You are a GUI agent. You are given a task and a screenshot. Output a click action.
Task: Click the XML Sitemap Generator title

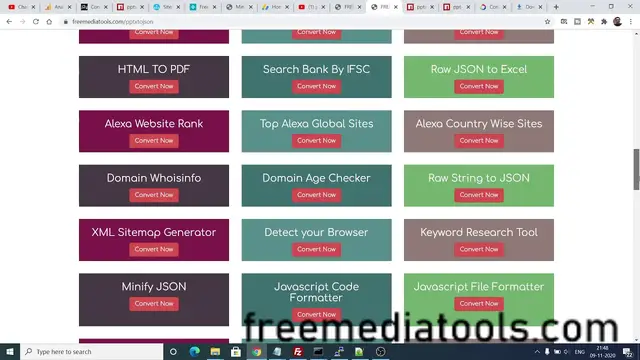(x=154, y=232)
